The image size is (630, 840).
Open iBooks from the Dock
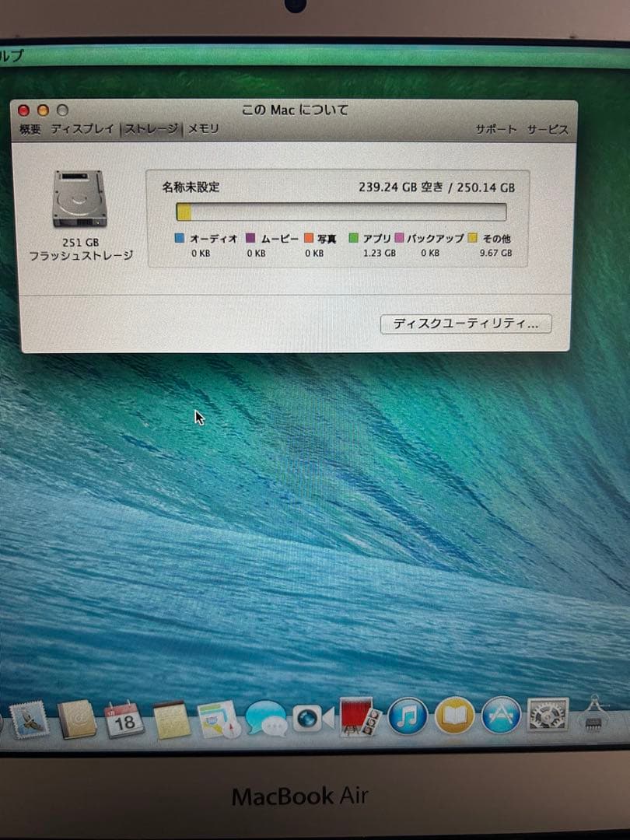(455, 716)
